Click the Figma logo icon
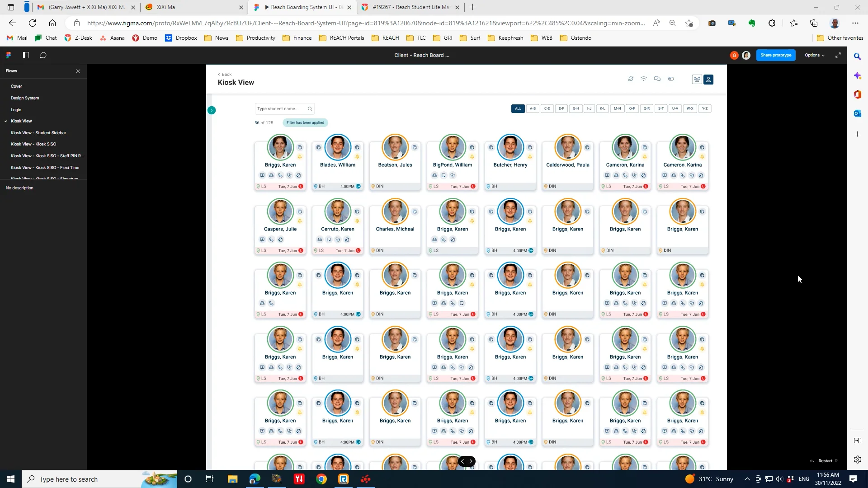This screenshot has width=868, height=488. pos(8,55)
